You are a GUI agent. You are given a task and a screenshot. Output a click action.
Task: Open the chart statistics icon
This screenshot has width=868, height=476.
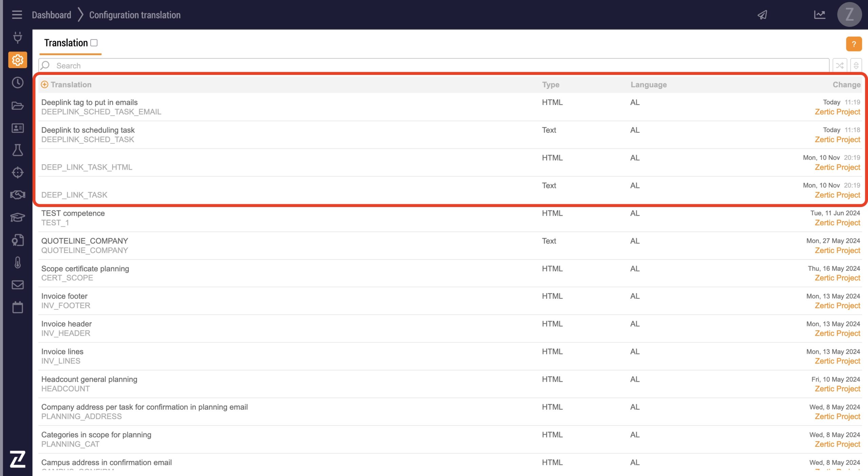820,15
